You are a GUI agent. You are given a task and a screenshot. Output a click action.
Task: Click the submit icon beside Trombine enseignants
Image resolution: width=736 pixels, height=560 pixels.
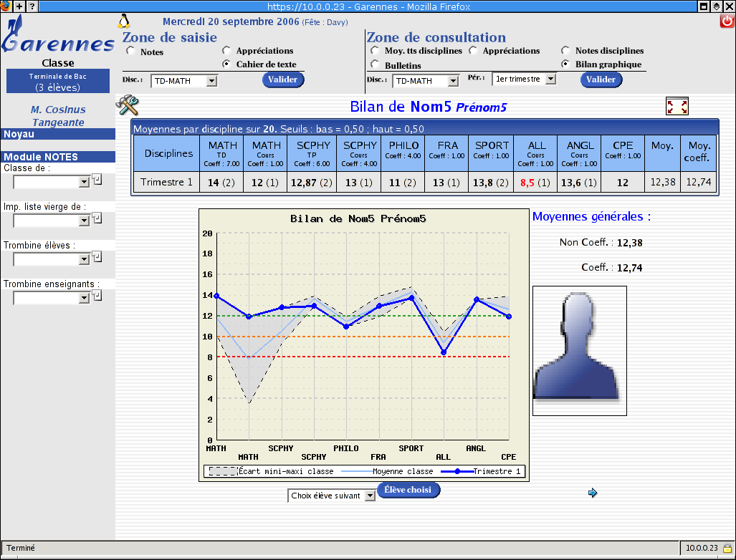click(97, 295)
